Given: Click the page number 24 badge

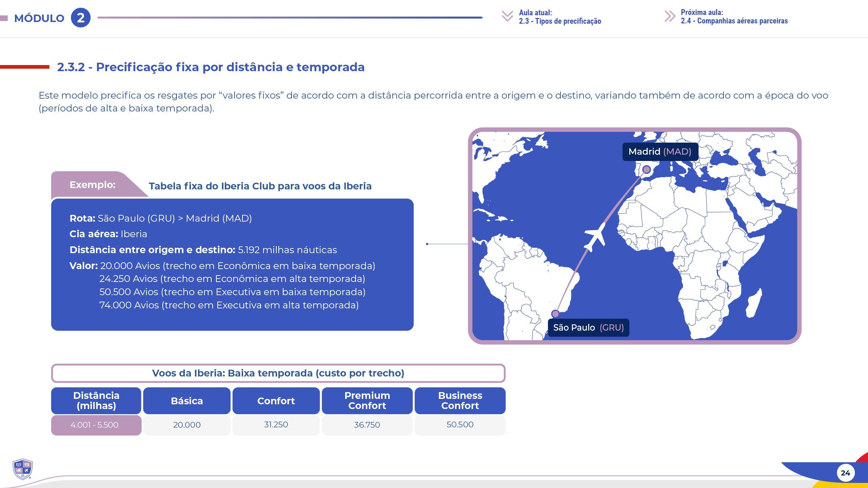Looking at the screenshot, I should tap(845, 473).
